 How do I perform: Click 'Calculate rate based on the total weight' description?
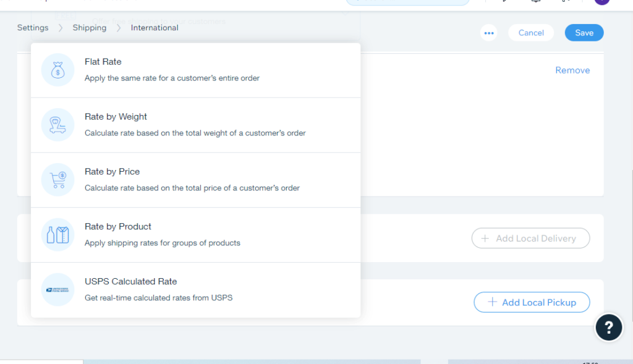click(x=195, y=133)
